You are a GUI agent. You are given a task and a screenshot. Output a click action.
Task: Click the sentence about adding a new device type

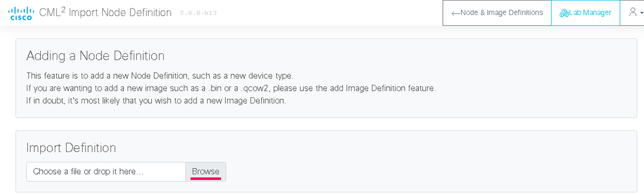point(160,75)
